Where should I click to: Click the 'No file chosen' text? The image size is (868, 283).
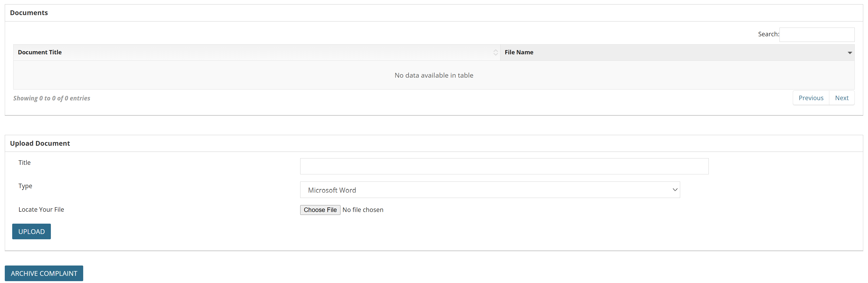(362, 210)
